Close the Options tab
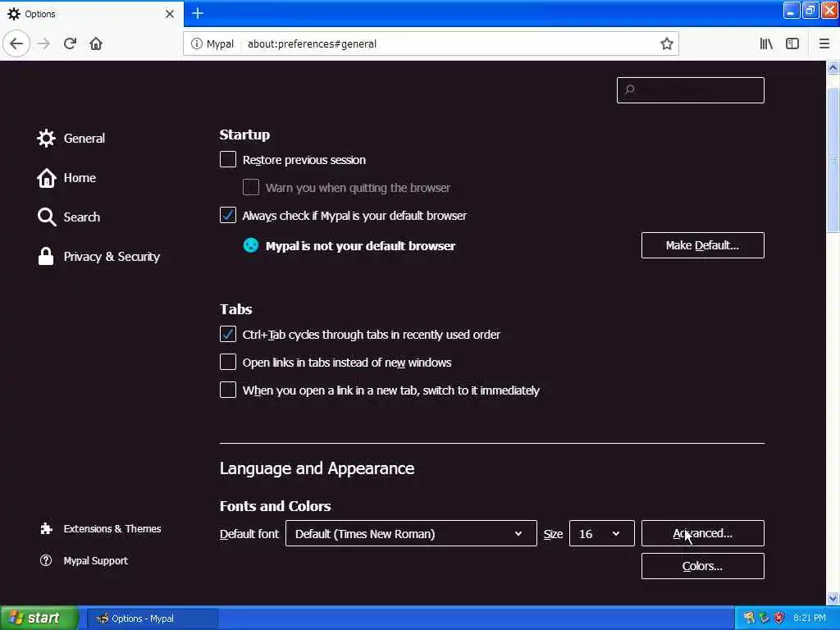This screenshot has height=630, width=840. (169, 14)
